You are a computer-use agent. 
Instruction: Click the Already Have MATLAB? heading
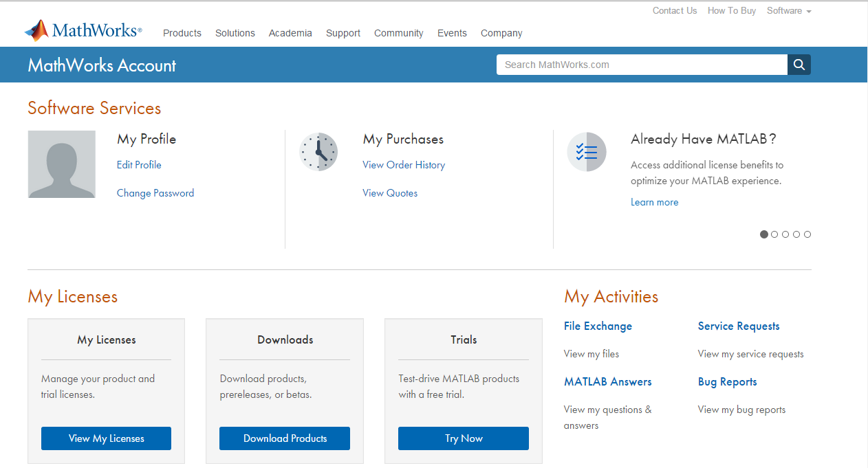[x=704, y=139]
